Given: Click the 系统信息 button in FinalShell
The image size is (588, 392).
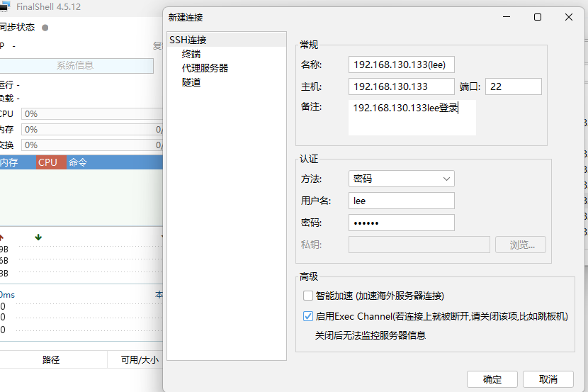Looking at the screenshot, I should 75,66.
